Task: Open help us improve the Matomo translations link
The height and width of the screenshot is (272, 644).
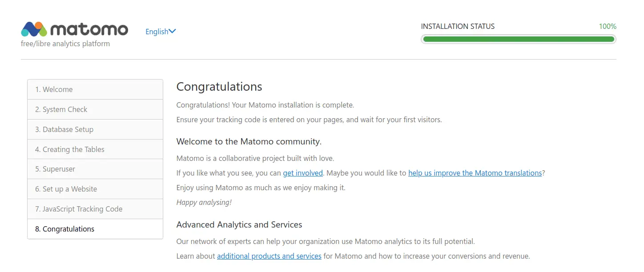Action: pos(475,173)
